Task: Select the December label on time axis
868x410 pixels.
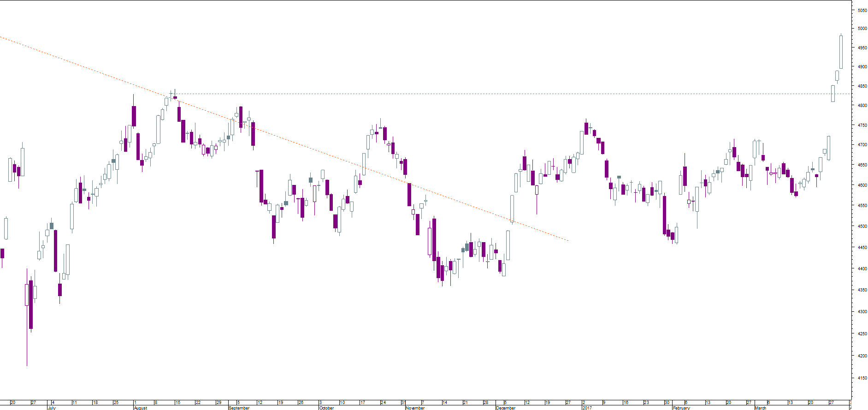Action: point(506,408)
